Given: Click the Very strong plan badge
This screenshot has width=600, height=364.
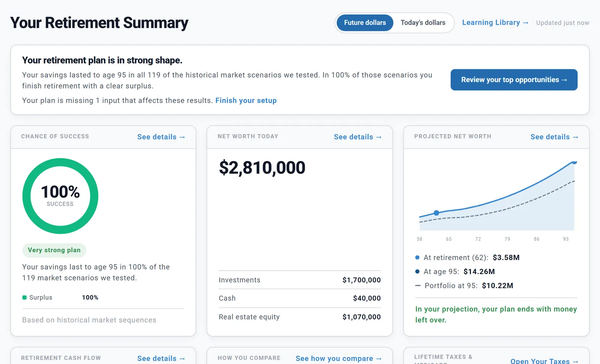Looking at the screenshot, I should tap(54, 250).
